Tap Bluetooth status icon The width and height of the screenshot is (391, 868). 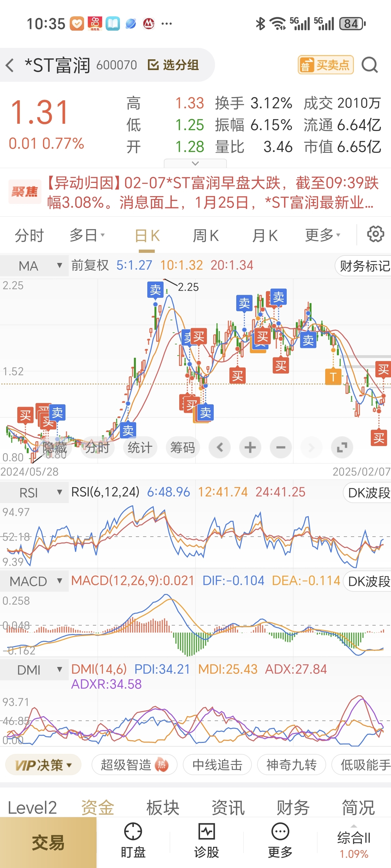260,23
